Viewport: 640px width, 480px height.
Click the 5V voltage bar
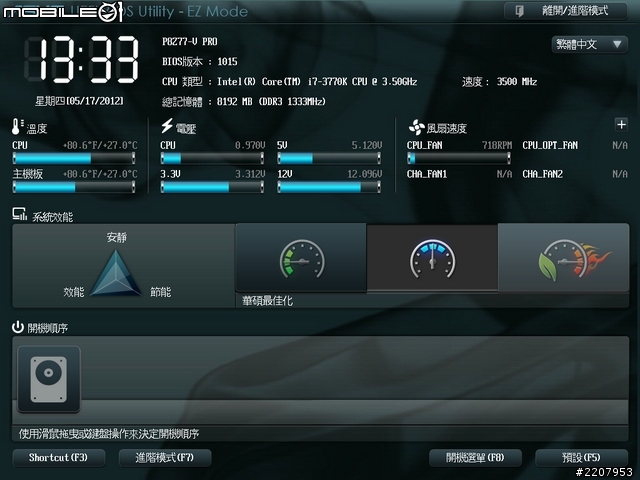point(329,158)
